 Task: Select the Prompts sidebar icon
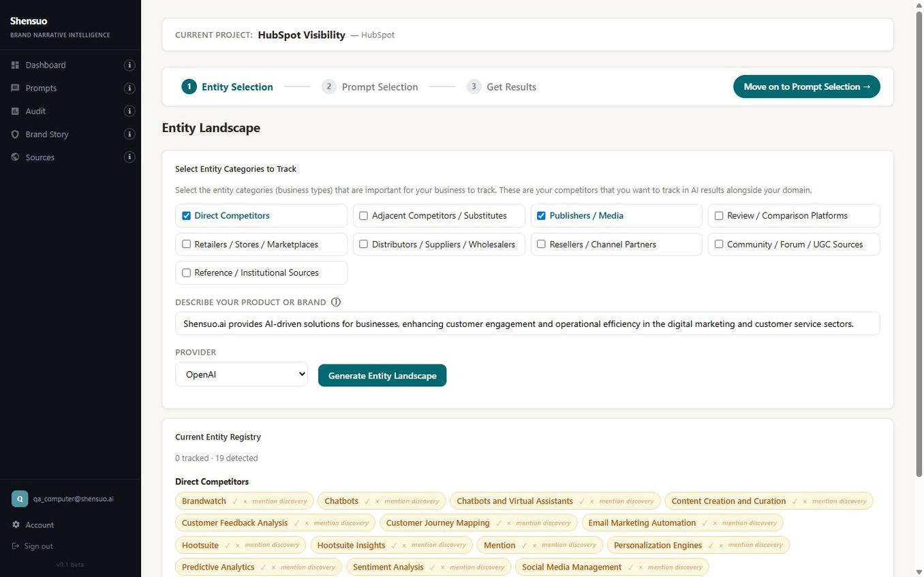(x=15, y=88)
